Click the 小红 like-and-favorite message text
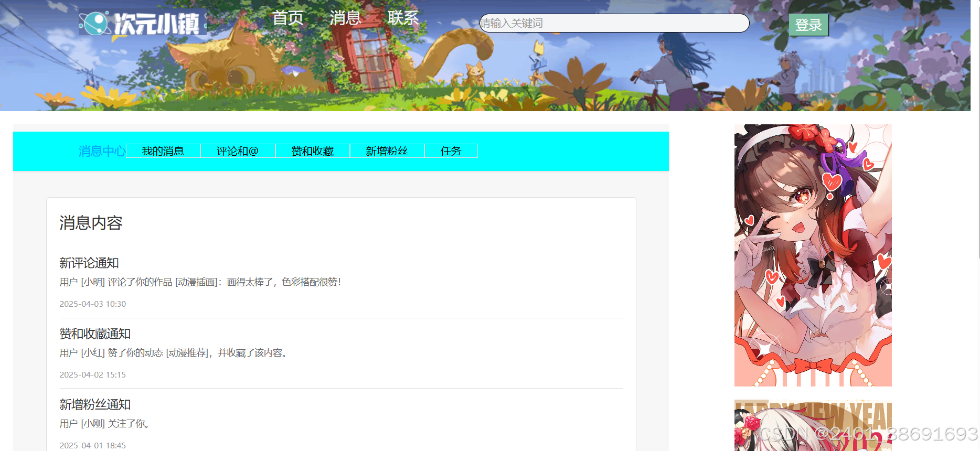980x451 pixels. coord(174,353)
